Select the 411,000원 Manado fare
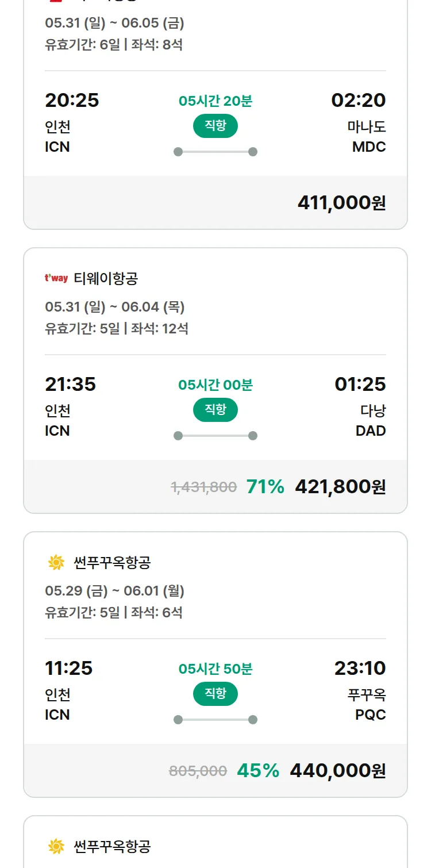This screenshot has width=431, height=868. click(x=341, y=202)
